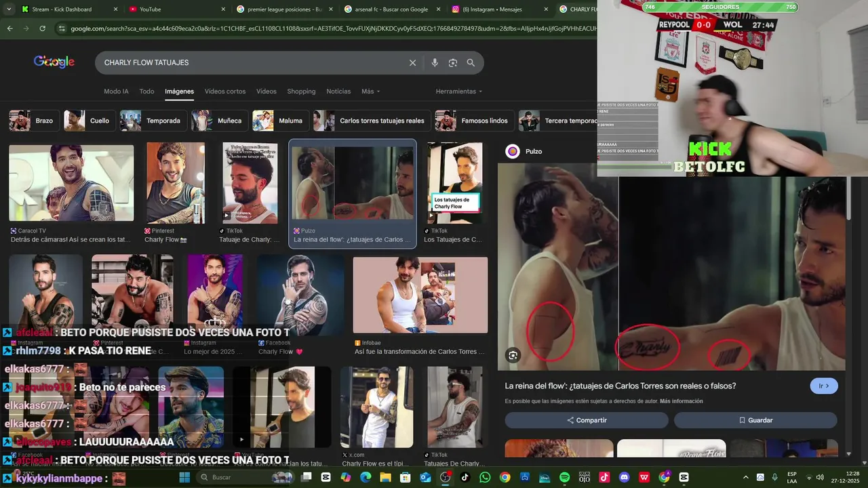Open Copilot from the taskbar
This screenshot has width=868, height=488.
coord(346,477)
